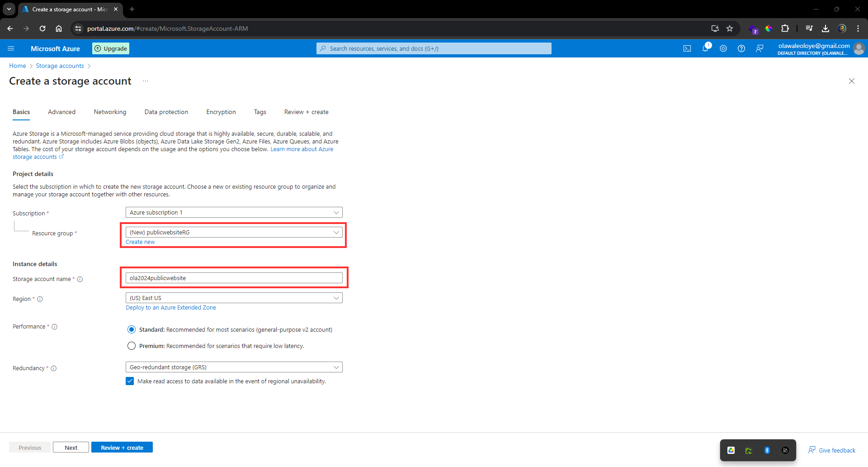The width and height of the screenshot is (868, 467).
Task: Go to Storage accounts breadcrumb
Action: [x=60, y=66]
